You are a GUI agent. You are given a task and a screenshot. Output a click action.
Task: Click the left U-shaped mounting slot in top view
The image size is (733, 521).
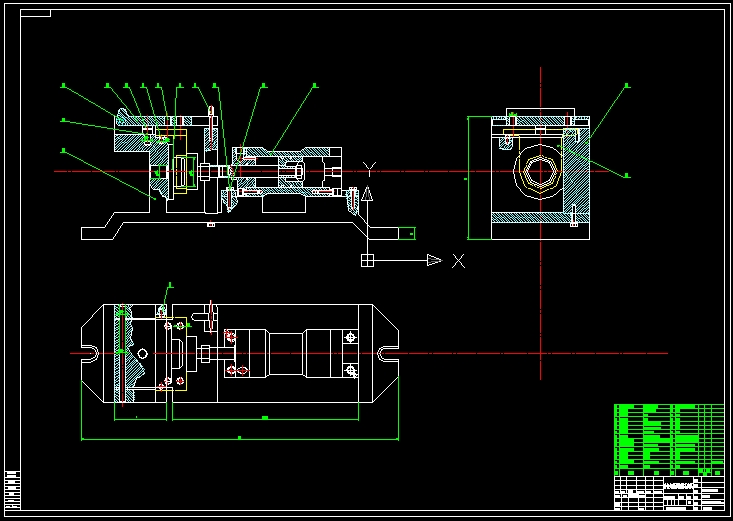(91, 354)
